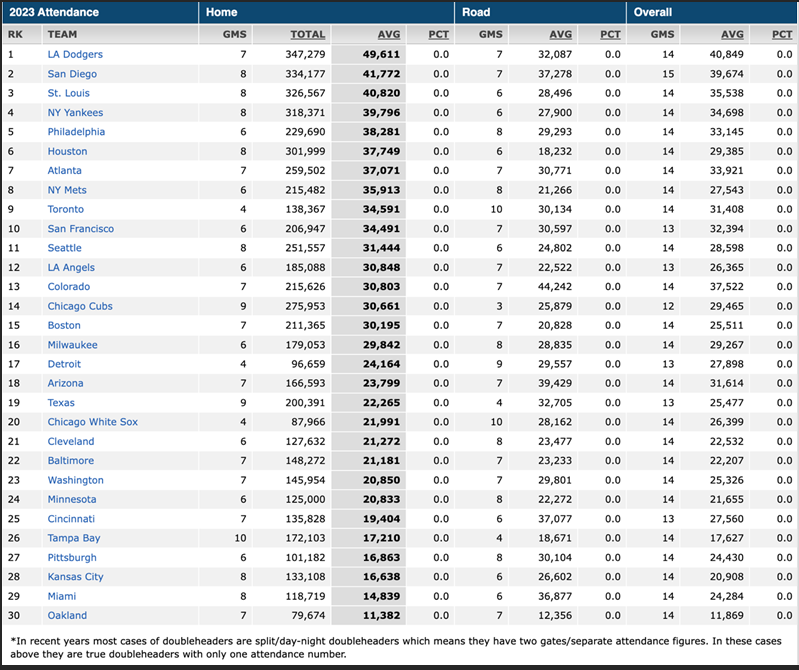Open the Atlanta team link
Viewport: 799px width, 670px height.
pyautogui.click(x=64, y=171)
